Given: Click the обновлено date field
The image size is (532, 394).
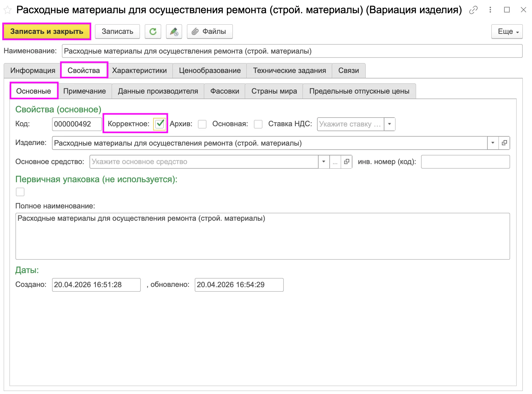Looking at the screenshot, I should click(239, 285).
